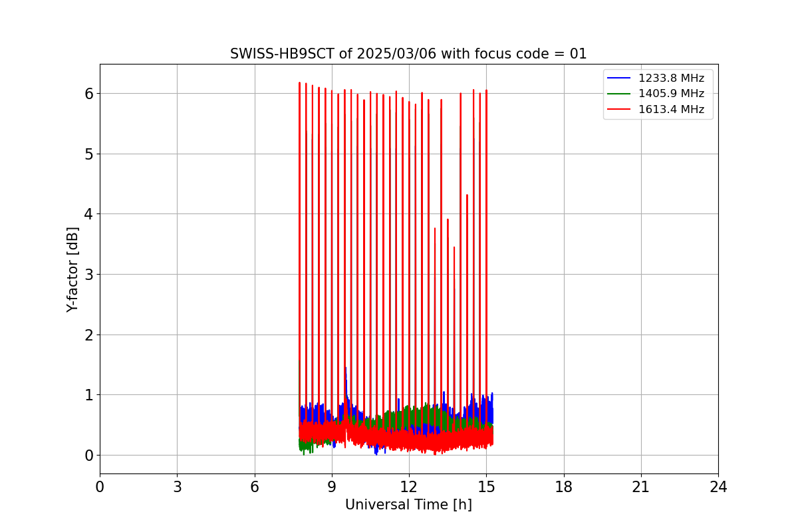Viewport: 798px width, 532px height.
Task: Click the Y-factor [dB] axis label
Action: [73, 269]
